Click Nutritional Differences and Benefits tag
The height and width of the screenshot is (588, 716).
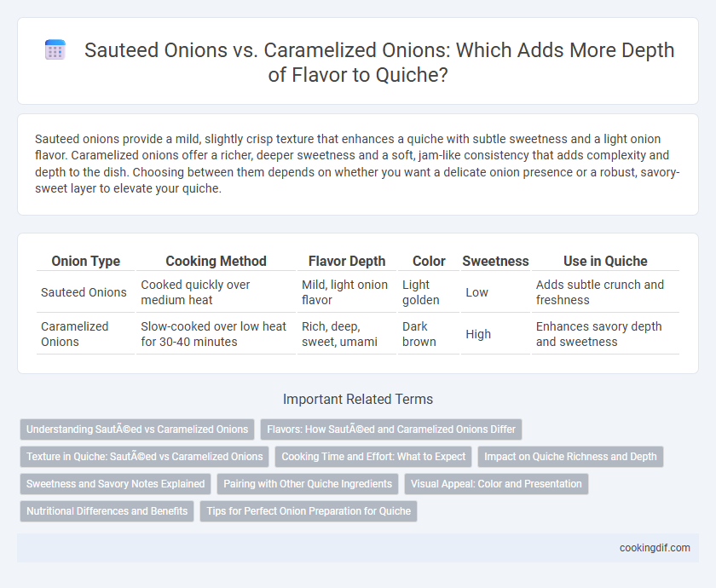pos(107,511)
